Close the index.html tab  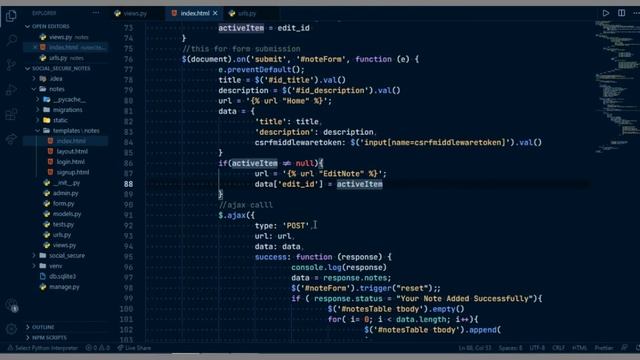tap(215, 13)
